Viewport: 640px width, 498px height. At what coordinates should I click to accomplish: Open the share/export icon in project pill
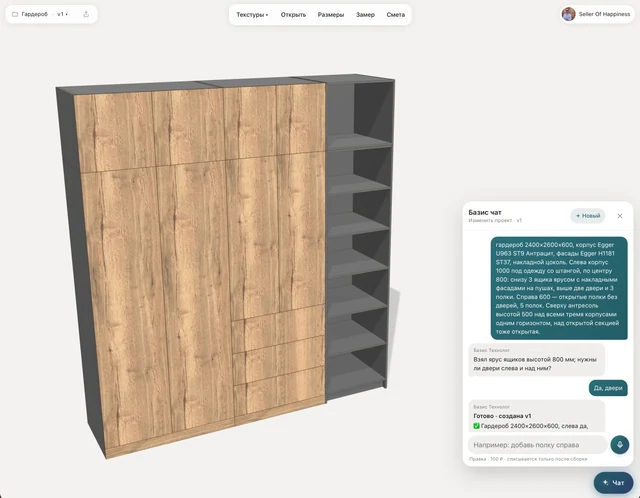(x=86, y=14)
